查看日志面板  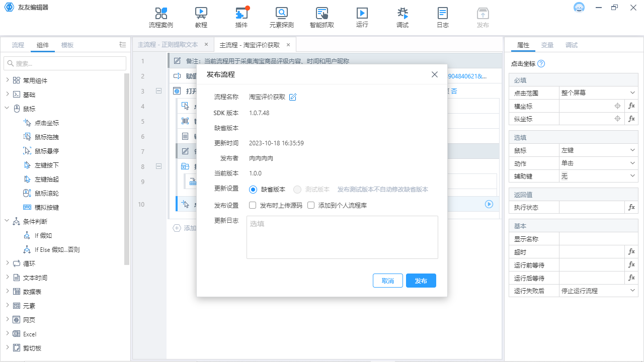442,17
